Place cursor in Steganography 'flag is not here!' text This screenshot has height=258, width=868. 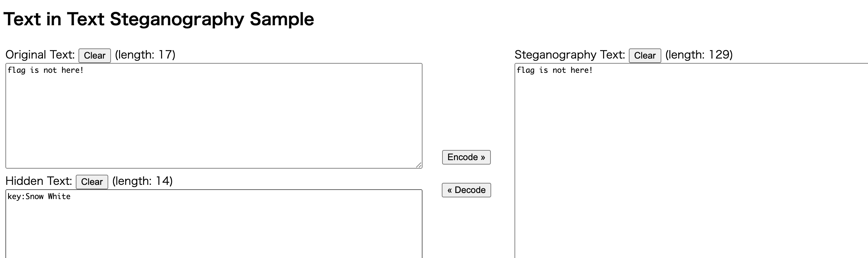[554, 70]
